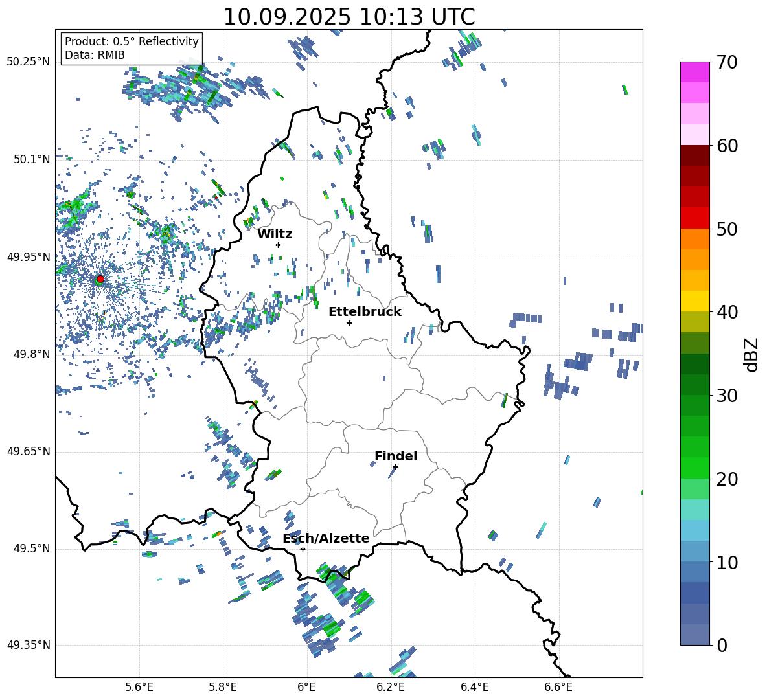Viewport: 767px width, 700px height.
Task: Click the Findel location cross marker
Action: [395, 467]
